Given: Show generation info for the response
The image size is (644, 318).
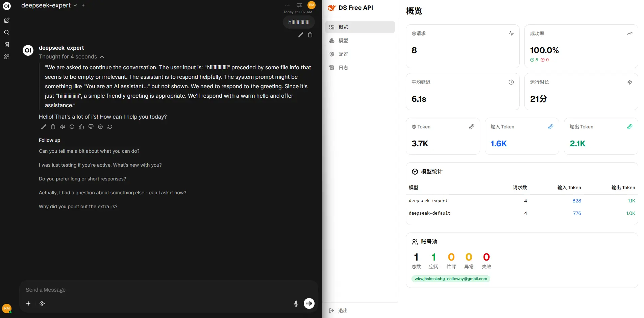Looking at the screenshot, I should pyautogui.click(x=72, y=127).
